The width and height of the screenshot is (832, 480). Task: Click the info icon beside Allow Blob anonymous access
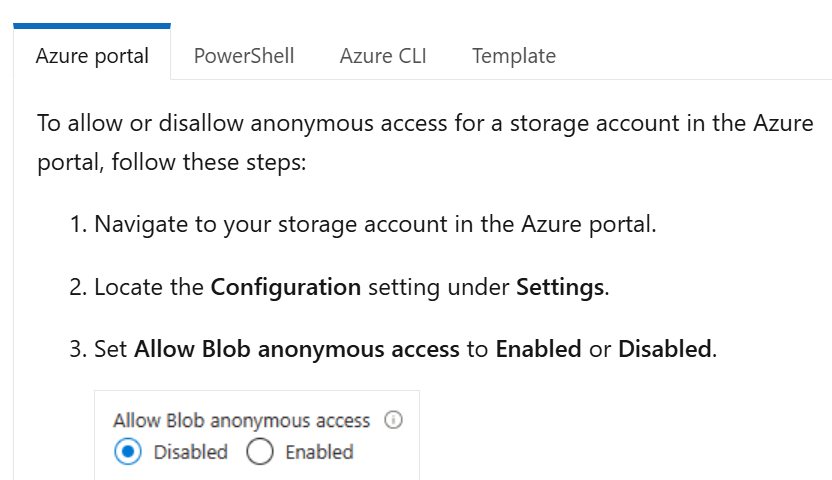393,420
